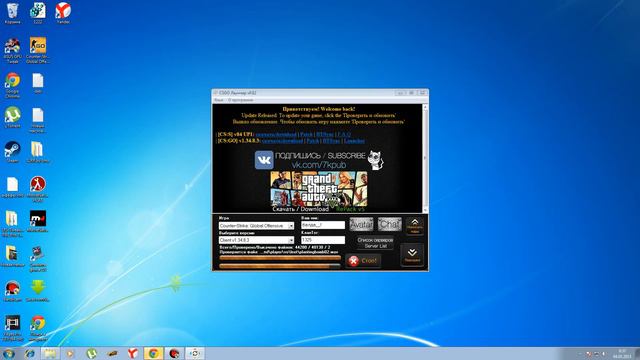Open the red running-man icon on desktop
This screenshot has width=640, height=360.
pos(38,189)
